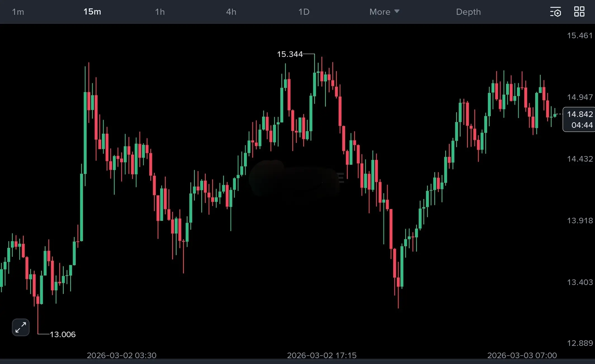This screenshot has width=595, height=364.
Task: Click the 12.889 price axis label
Action: pyautogui.click(x=580, y=343)
